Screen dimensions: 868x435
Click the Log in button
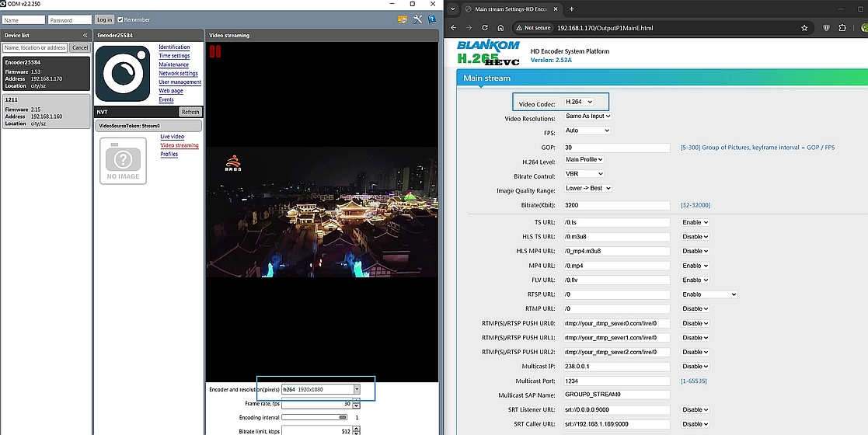pos(104,19)
